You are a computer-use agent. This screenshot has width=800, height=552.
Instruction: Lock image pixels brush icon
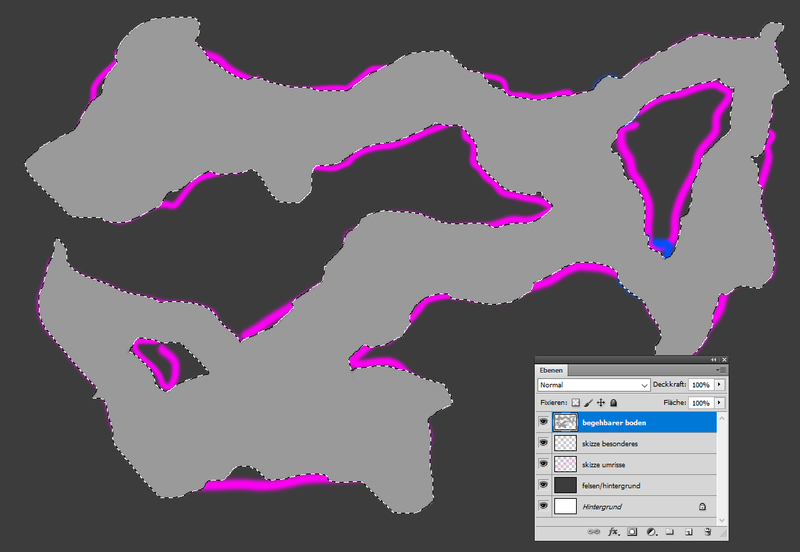(x=588, y=403)
